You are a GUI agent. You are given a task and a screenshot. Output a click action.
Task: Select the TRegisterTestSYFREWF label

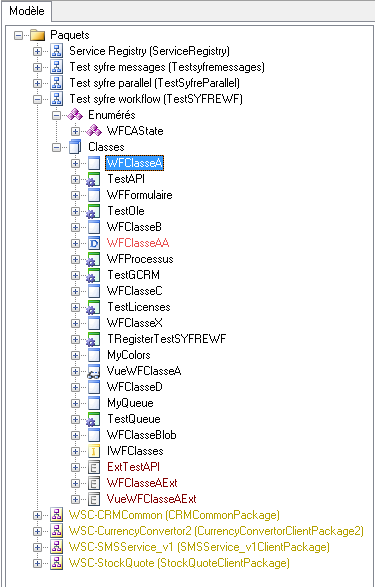coord(167,339)
